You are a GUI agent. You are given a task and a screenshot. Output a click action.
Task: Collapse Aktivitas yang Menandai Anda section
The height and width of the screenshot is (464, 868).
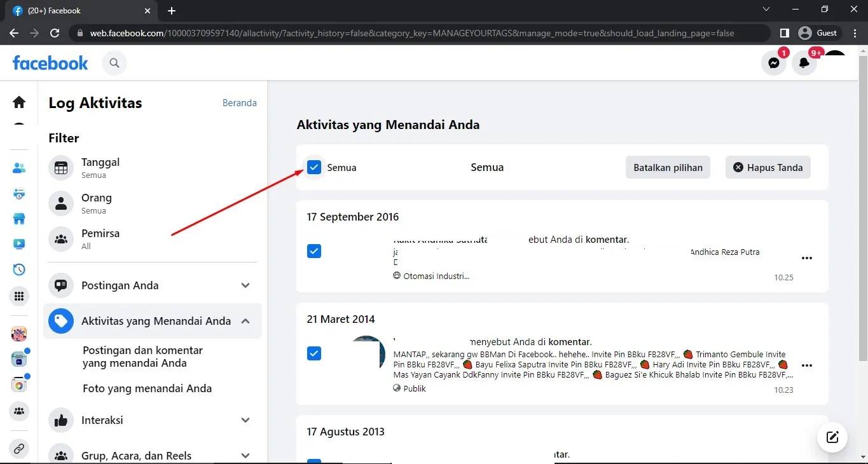pos(245,321)
